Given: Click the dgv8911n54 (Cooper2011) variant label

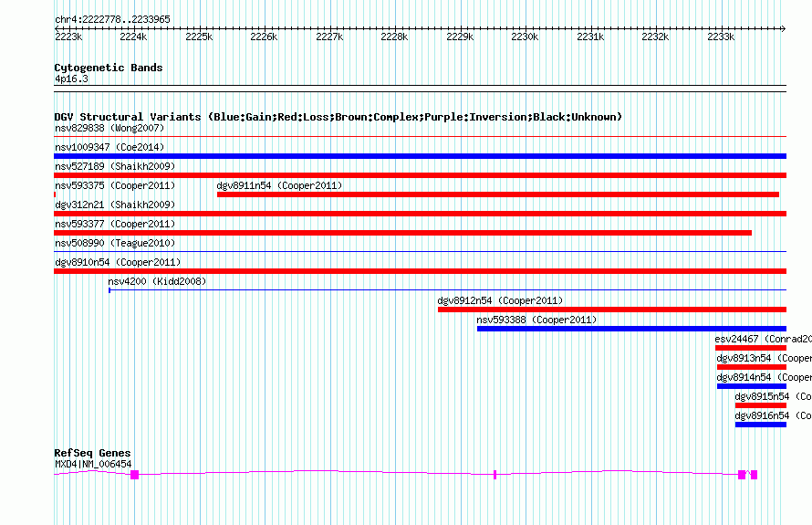Looking at the screenshot, I should pos(279,185).
